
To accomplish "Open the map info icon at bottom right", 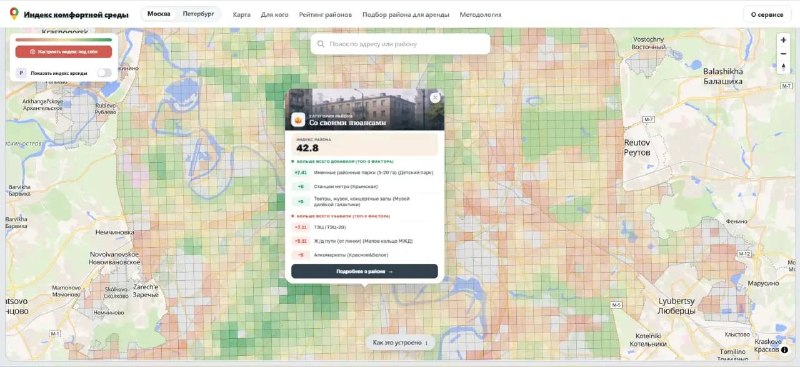I will click(x=784, y=350).
